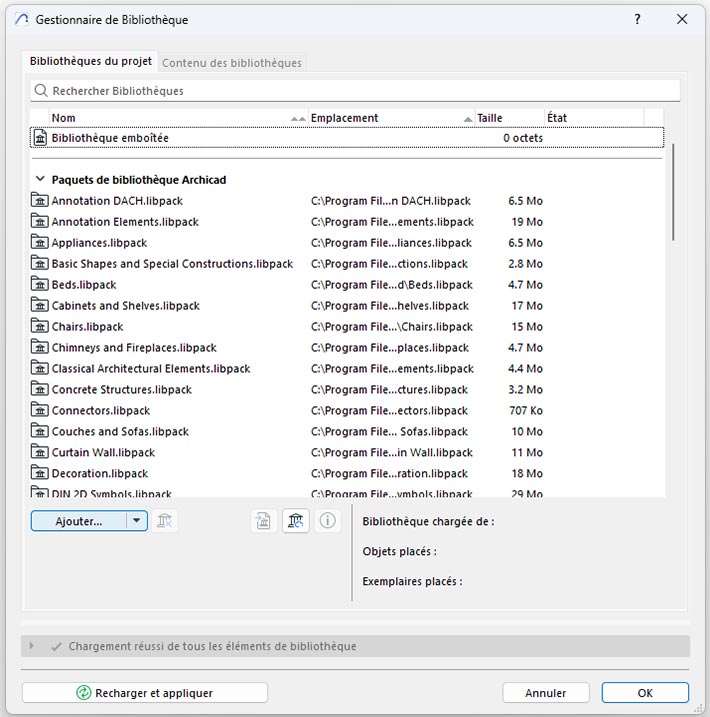
Task: Close the Gestionnaire de Bibliothèque dialog
Action: [682, 19]
